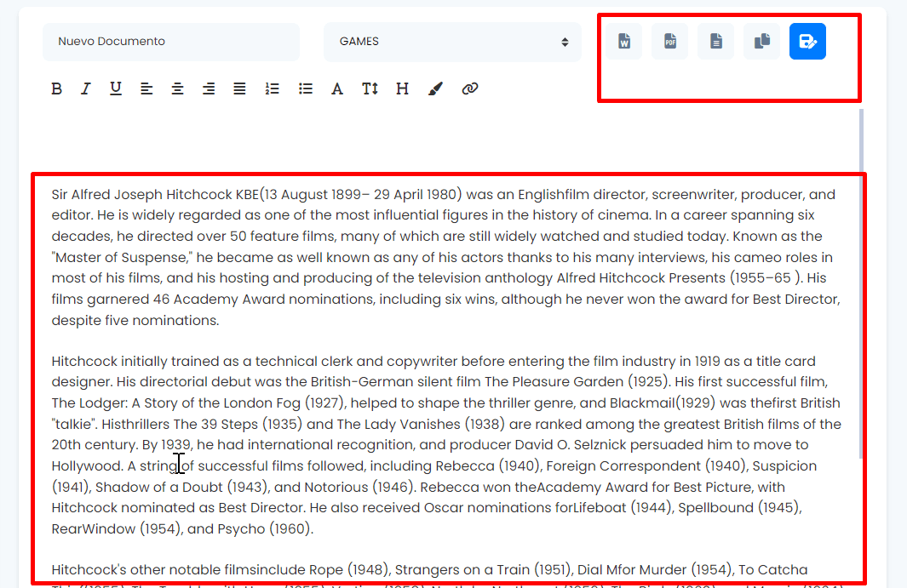Align text left
The width and height of the screenshot is (907, 588).
click(x=146, y=88)
